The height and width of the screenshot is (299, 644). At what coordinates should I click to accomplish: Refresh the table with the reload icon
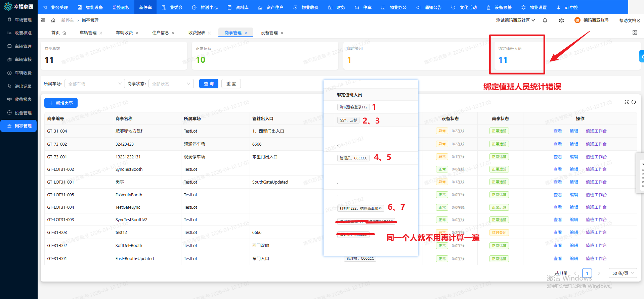[634, 102]
